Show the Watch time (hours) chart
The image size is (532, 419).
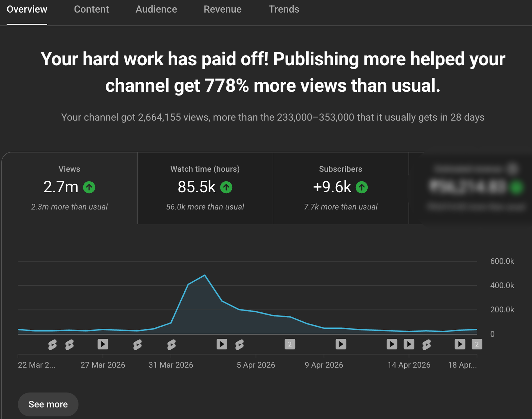pyautogui.click(x=205, y=188)
